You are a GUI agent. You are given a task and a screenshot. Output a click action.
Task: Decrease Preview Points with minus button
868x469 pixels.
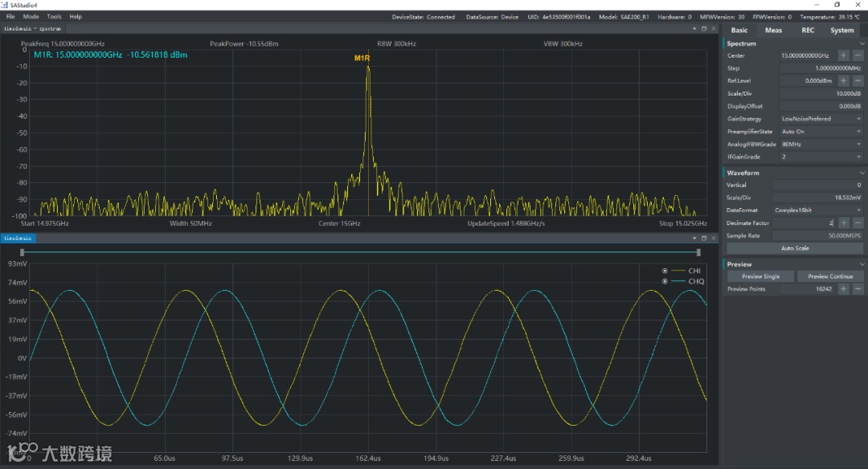858,288
